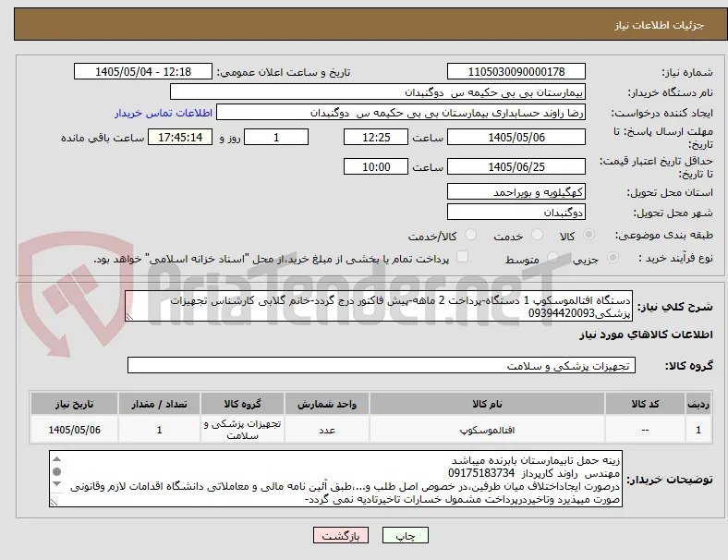Image resolution: width=728 pixels, height=560 pixels.
Task: Click the اطلاعات کالاهای مورد نیاز heading
Action: 646,335
